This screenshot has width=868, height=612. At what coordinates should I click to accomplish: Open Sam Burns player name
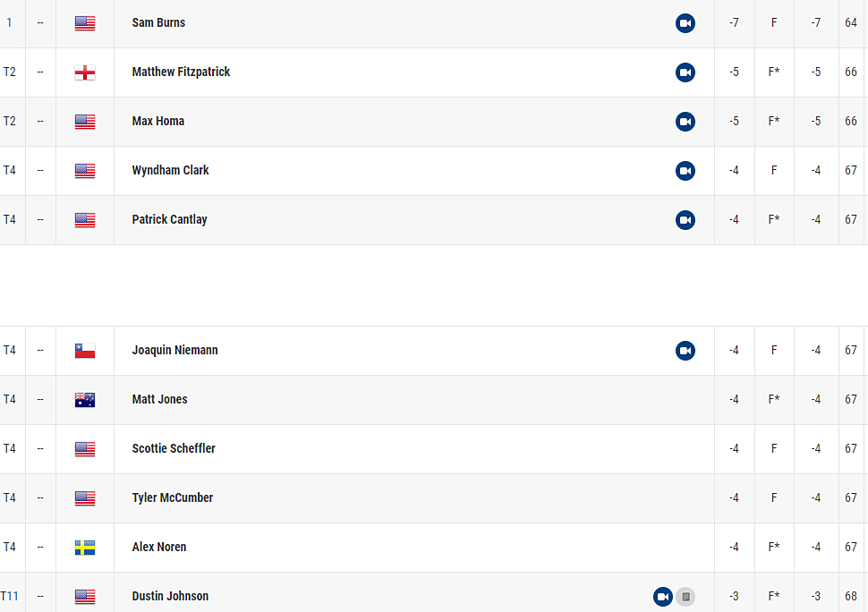coord(158,22)
